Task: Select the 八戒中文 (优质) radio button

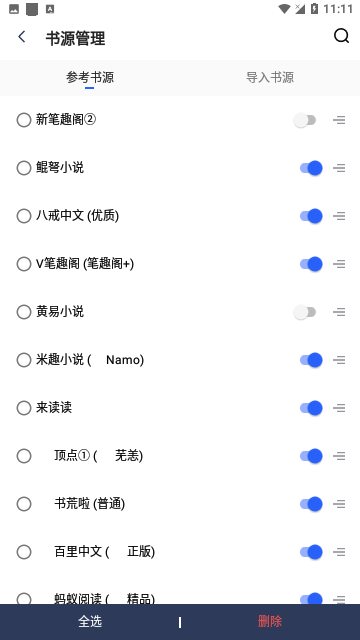Action: tap(24, 216)
